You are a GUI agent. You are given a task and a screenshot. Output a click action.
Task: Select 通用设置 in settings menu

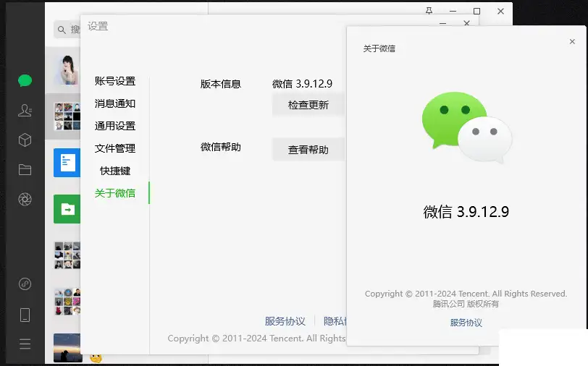[114, 126]
